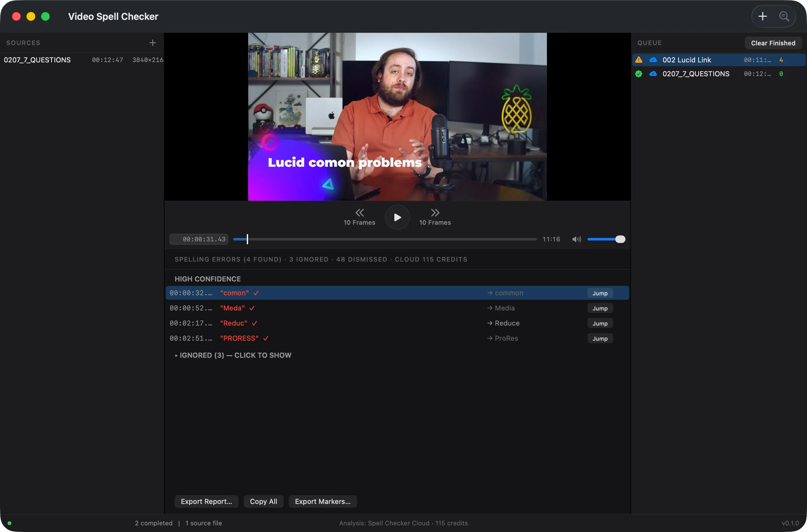Select the "Reduc" error word
This screenshot has width=807, height=532.
(x=234, y=323)
